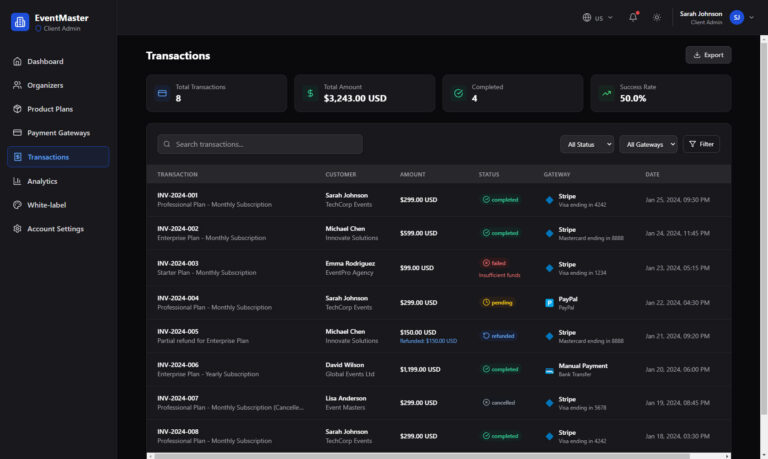The image size is (768, 459).
Task: Open the notifications bell
Action: pyautogui.click(x=633, y=17)
